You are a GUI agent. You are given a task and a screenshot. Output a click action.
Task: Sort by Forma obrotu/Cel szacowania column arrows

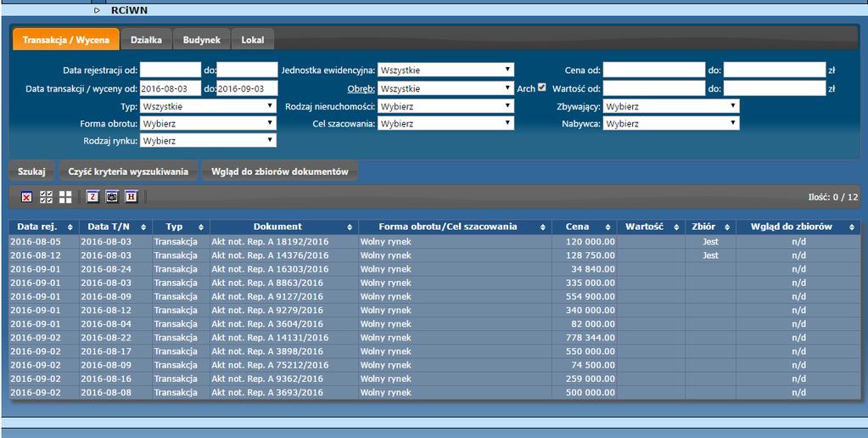pos(543,227)
